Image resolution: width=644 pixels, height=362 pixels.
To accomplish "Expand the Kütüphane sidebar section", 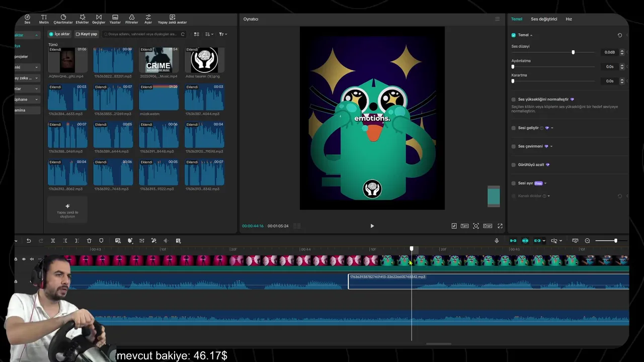I will coord(36,100).
